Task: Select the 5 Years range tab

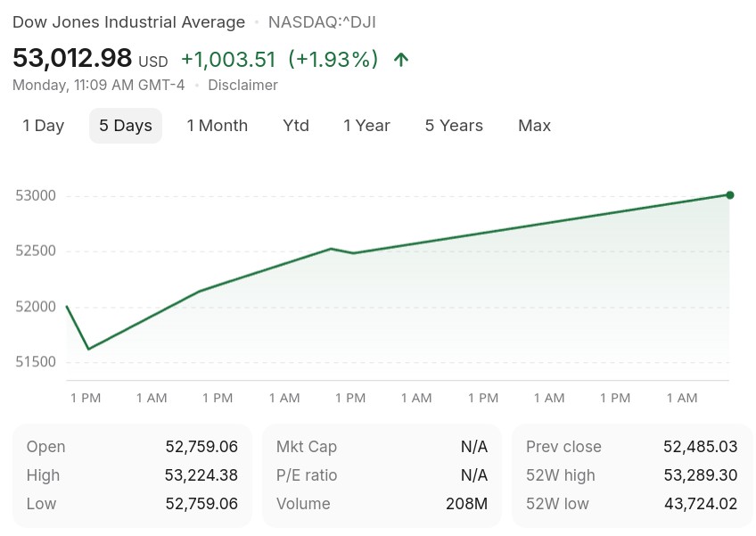Action: 454,126
